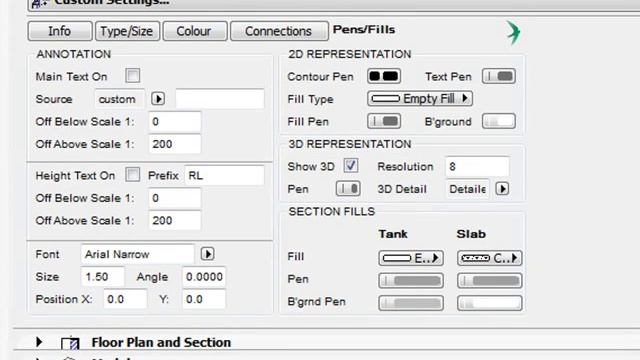This screenshot has width=640, height=360.
Task: Click the green next-page arrow icon
Action: coord(513,32)
